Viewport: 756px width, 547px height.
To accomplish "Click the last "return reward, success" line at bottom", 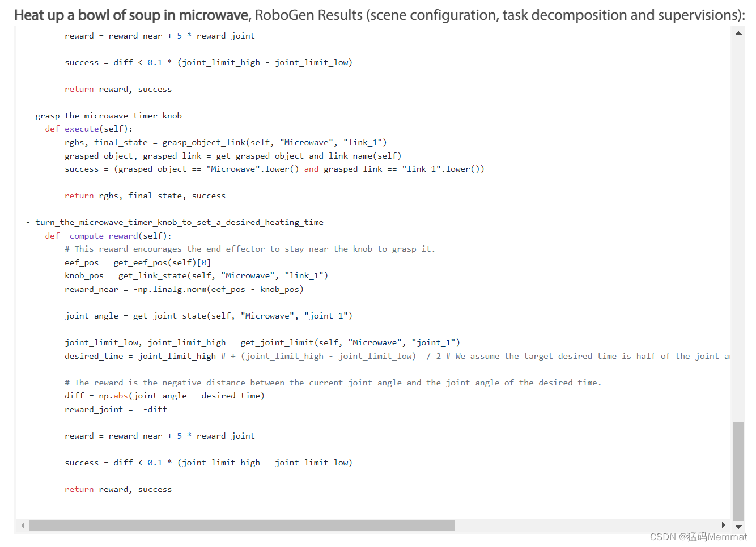I will [118, 489].
